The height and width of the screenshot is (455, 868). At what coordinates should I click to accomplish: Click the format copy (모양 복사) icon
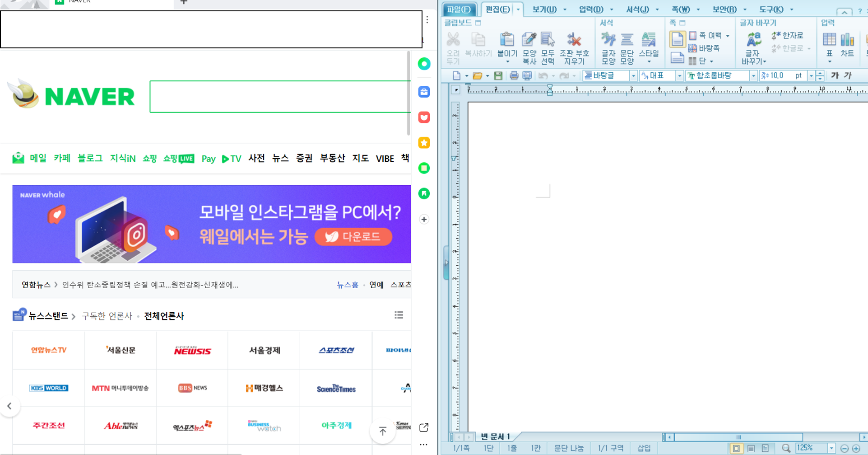tap(529, 40)
